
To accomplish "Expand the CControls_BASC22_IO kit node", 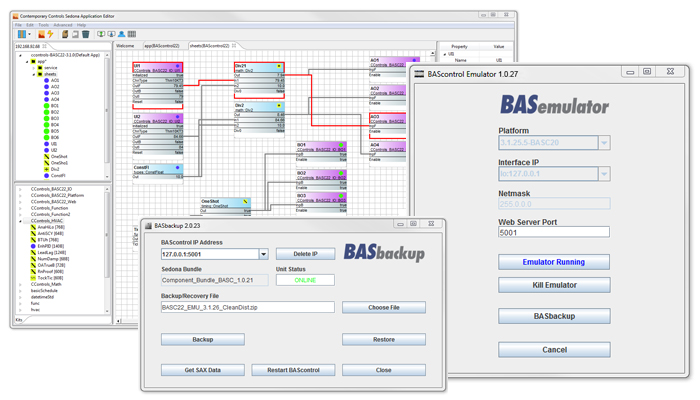I will [x=19, y=189].
